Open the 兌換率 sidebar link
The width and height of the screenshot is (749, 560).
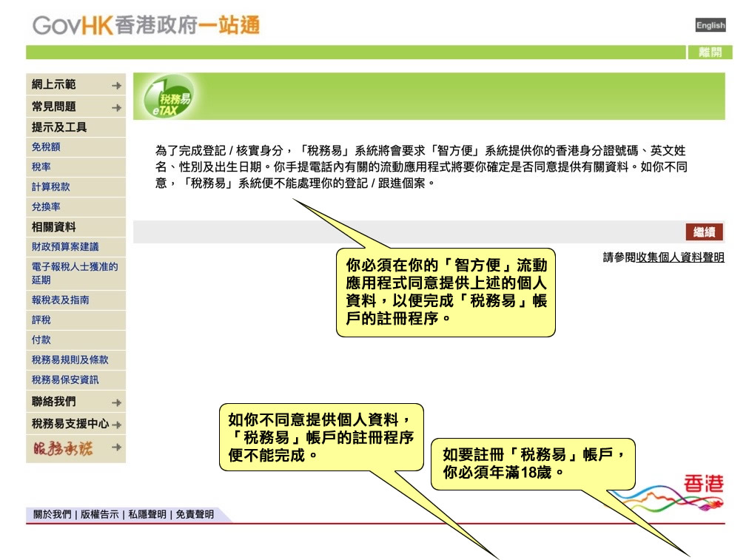pos(46,206)
